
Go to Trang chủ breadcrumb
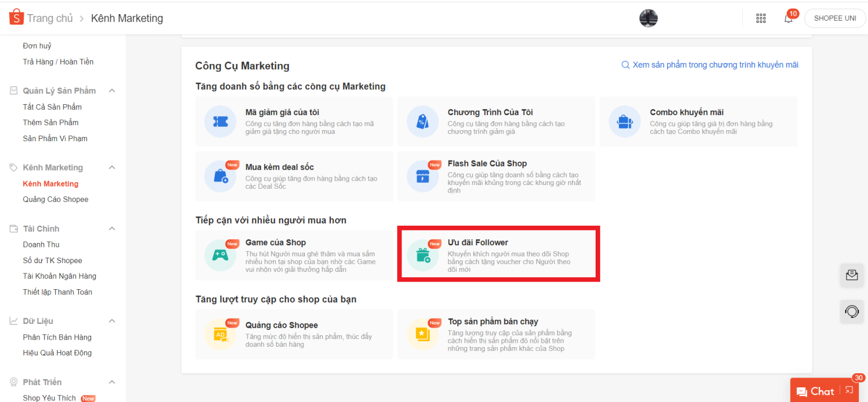(50, 18)
